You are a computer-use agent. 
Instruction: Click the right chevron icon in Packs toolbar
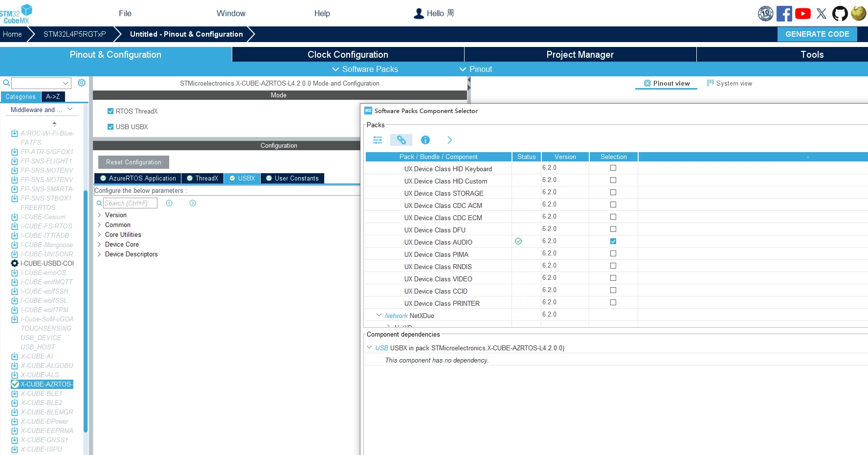click(450, 140)
